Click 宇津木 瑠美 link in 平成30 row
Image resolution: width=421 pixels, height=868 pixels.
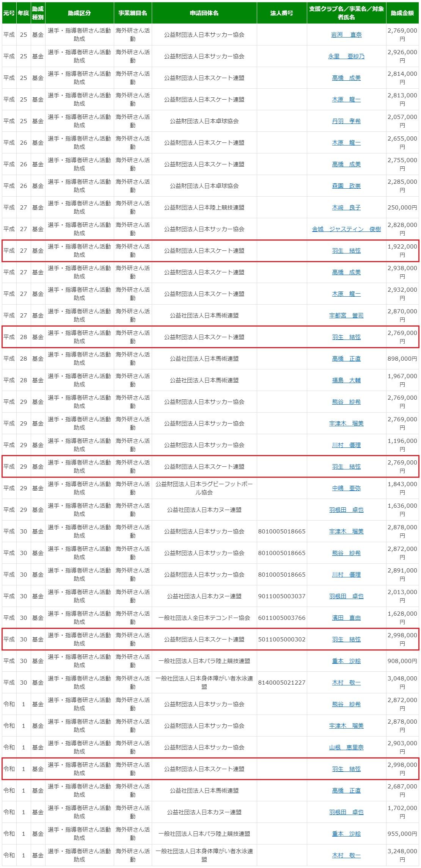tap(346, 531)
